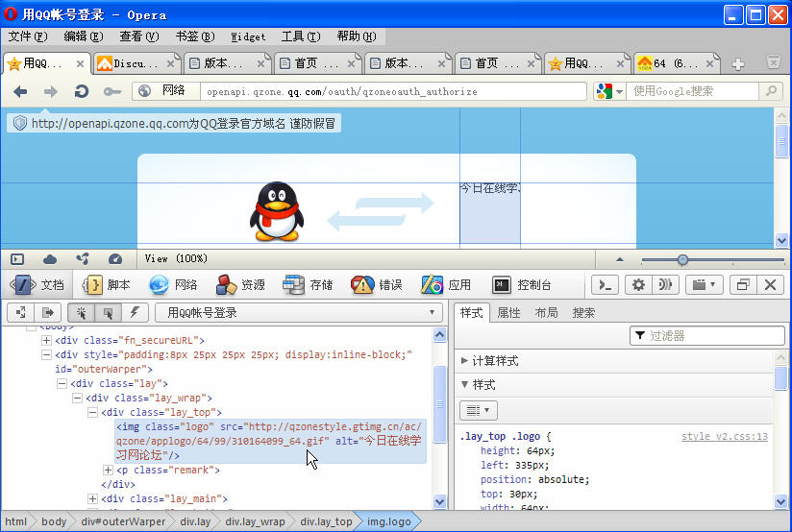Viewport: 792px width, 532px height.
Task: Switch to the 错误 errors panel
Action: click(377, 285)
